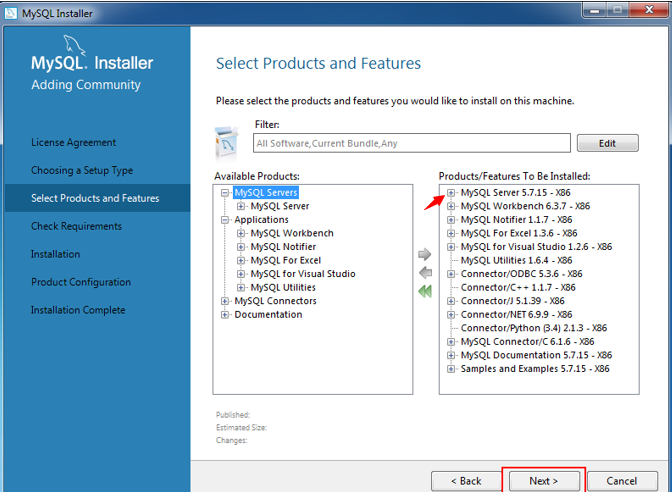Select MySQL Workbench in Available Products

point(292,233)
